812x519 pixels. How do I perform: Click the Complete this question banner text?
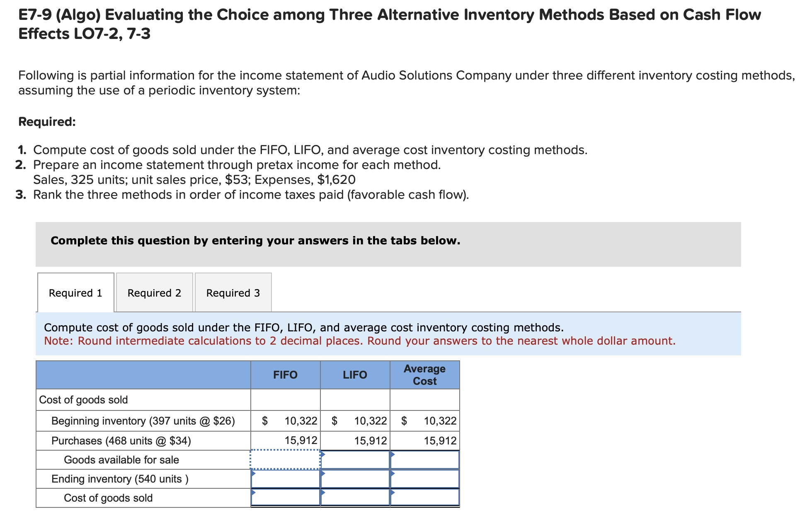coord(255,240)
